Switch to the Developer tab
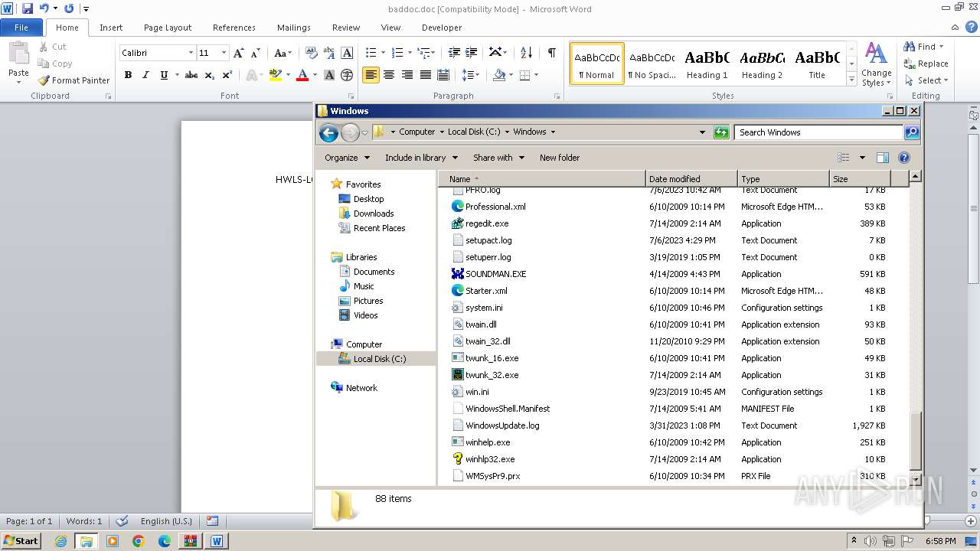This screenshot has height=551, width=980. pos(442,28)
